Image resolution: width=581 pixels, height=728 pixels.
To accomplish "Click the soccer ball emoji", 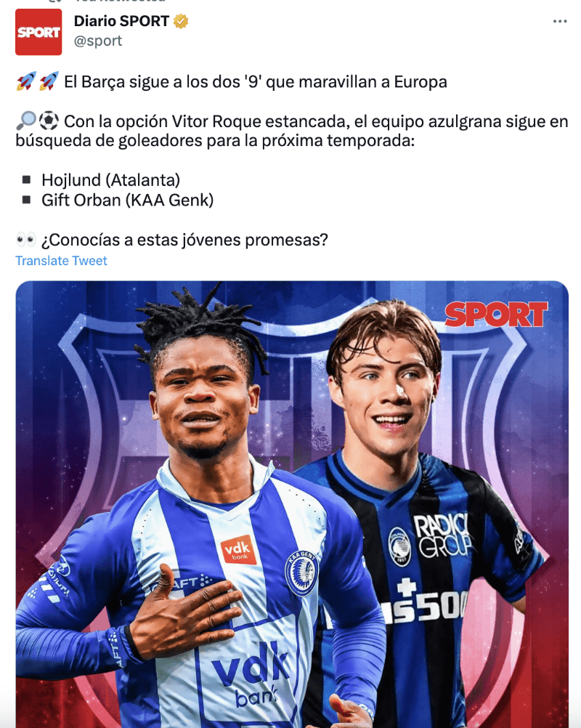I will click(x=48, y=121).
